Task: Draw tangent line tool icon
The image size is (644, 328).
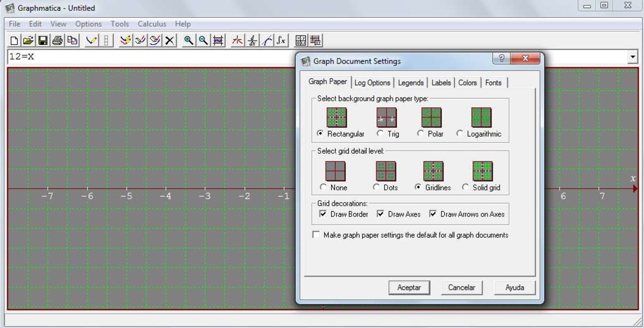Action: 267,40
